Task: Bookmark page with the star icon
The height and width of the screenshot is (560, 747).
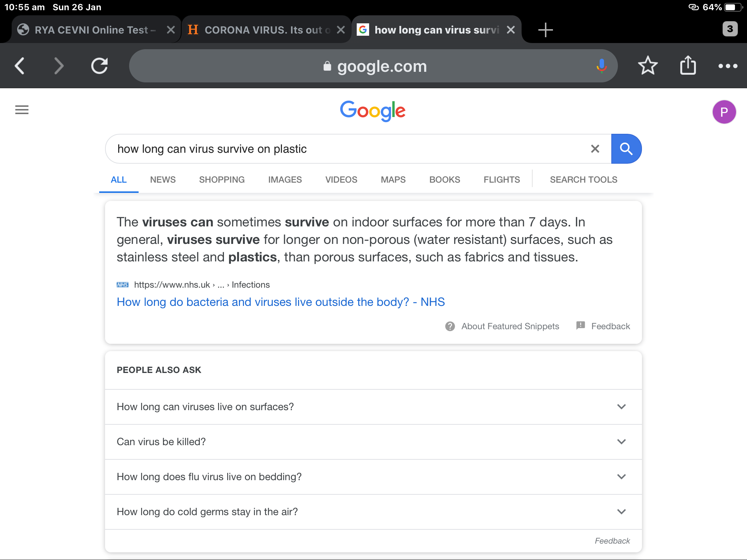Action: pyautogui.click(x=648, y=66)
